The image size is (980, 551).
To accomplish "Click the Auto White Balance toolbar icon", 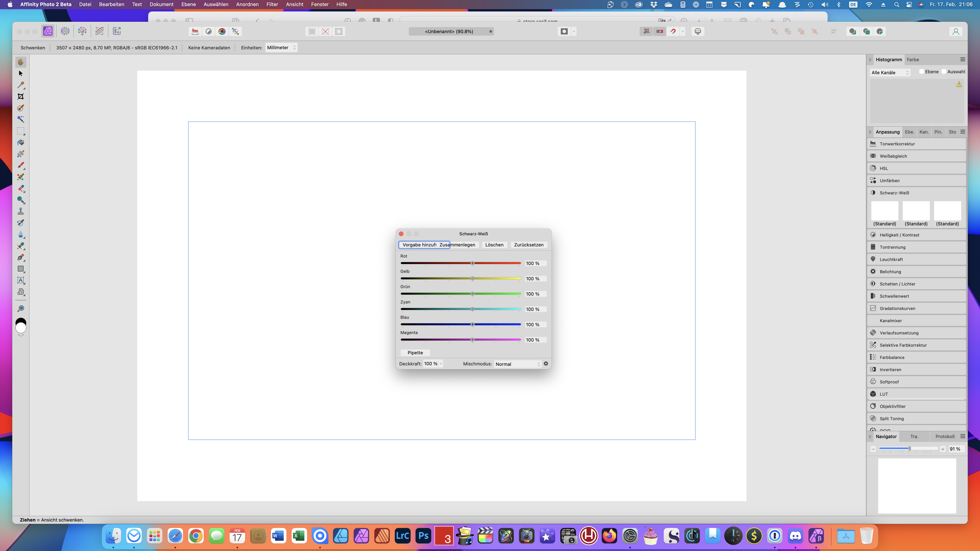I will 235,32.
